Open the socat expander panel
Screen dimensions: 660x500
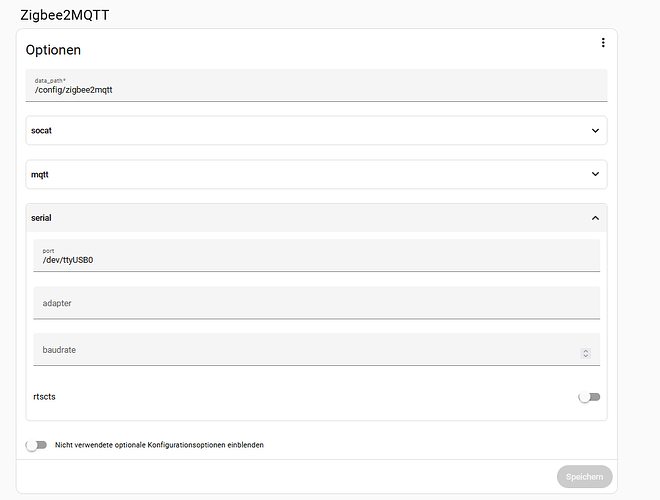click(316, 130)
